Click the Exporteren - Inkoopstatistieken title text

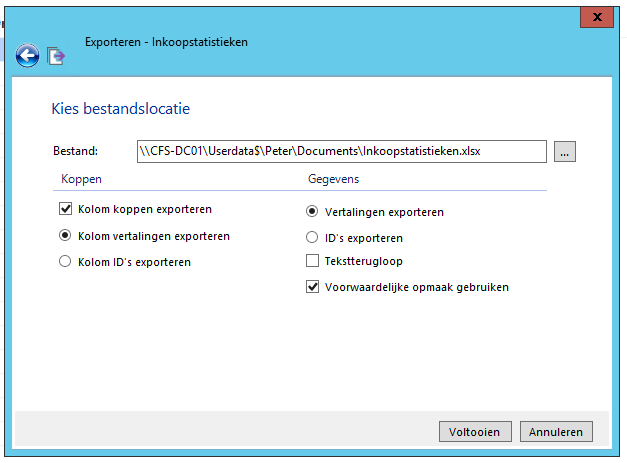click(x=166, y=42)
